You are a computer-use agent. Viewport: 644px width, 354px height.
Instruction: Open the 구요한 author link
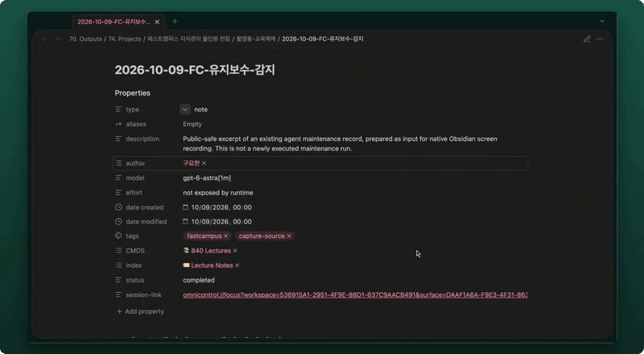pyautogui.click(x=192, y=163)
